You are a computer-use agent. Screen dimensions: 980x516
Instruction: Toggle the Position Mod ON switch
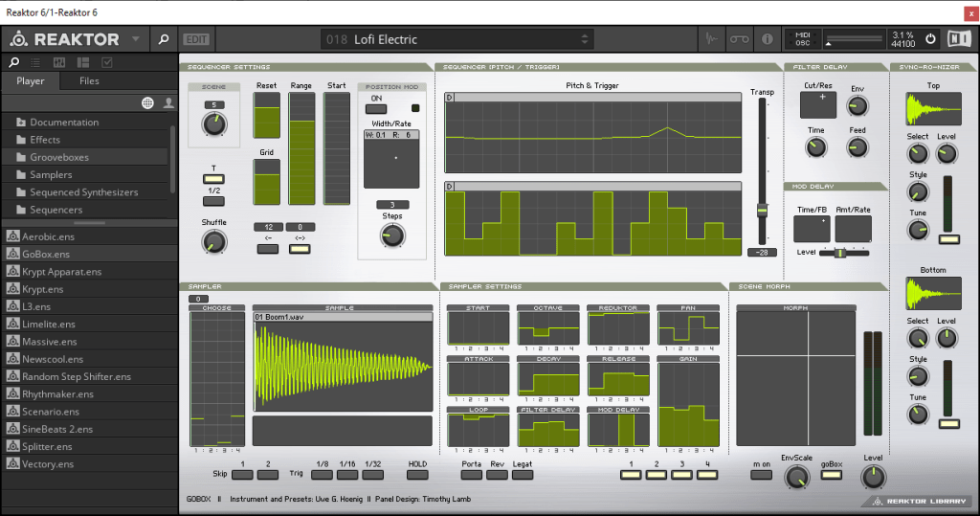coord(377,108)
